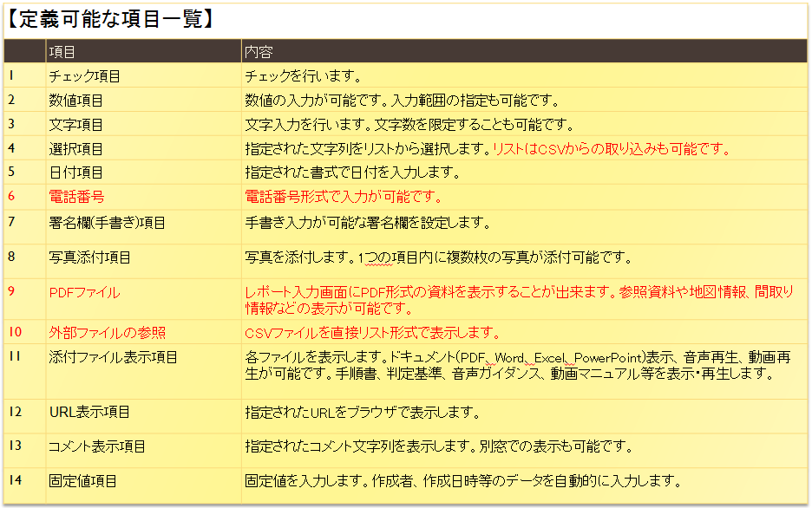Click the text 指定されたURLをブラウザで表示します。
Image resolution: width=812 pixels, height=508 pixels.
pos(363,412)
